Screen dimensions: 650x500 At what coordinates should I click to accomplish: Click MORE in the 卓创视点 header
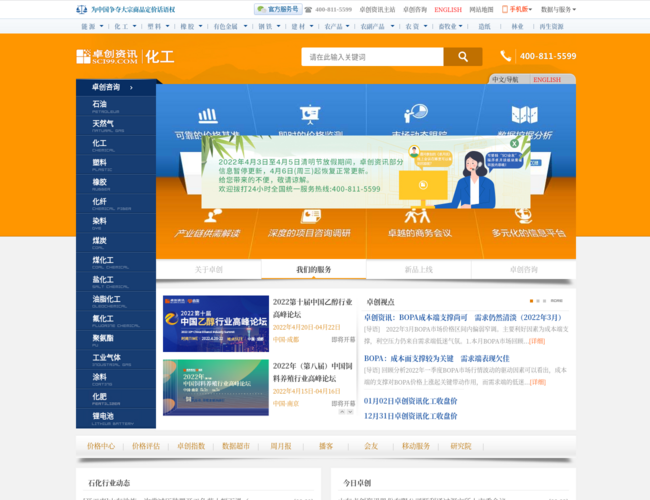557,301
